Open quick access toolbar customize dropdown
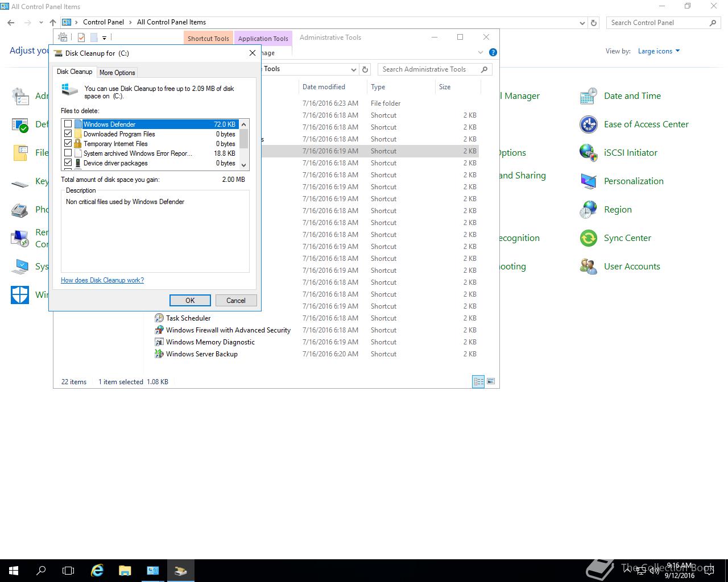 point(104,38)
